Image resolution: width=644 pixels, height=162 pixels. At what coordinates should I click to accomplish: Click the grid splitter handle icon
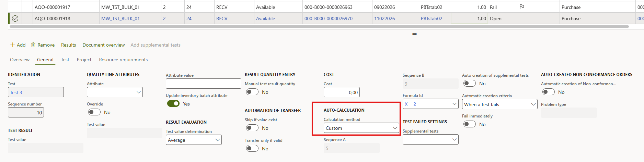(414, 34)
